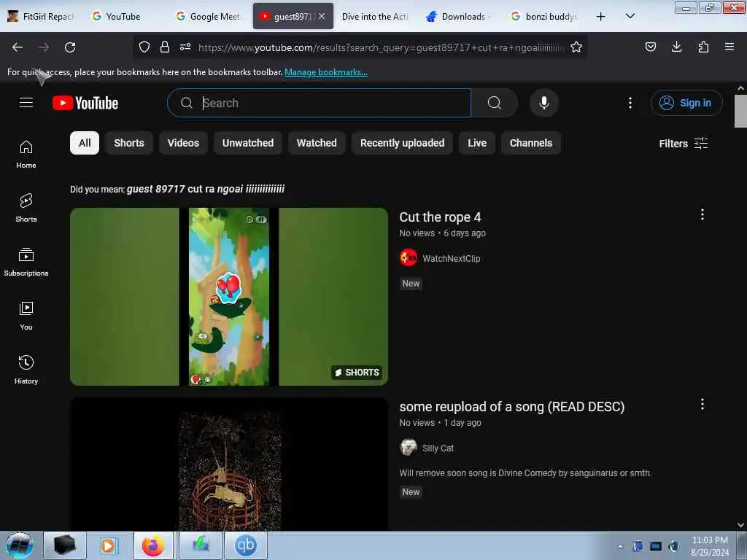This screenshot has width=747, height=560.
Task: Click the Manage bookmarks link
Action: [326, 72]
